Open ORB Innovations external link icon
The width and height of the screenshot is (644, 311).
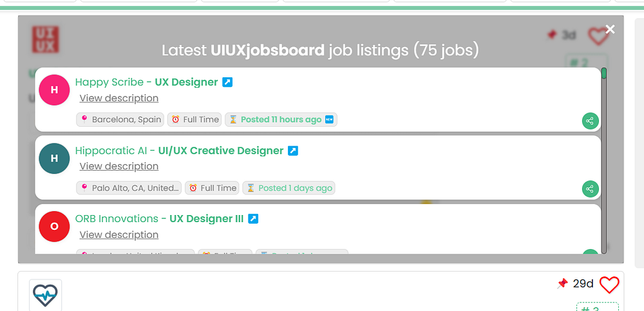coord(253,219)
